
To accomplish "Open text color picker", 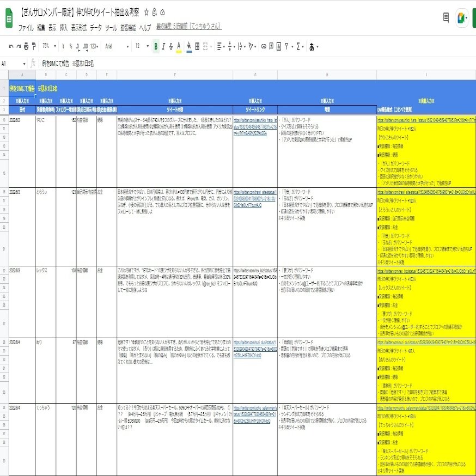I will tap(179, 46).
